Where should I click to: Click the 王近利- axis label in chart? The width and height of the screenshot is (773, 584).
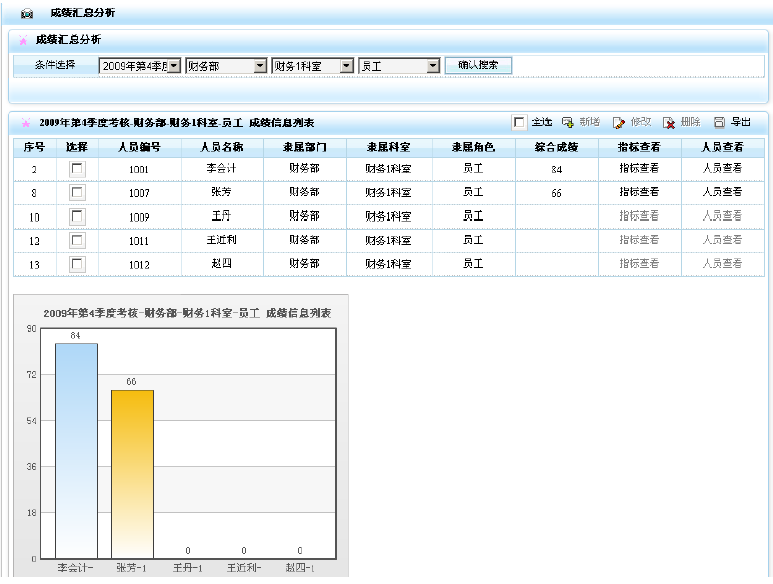[x=244, y=568]
